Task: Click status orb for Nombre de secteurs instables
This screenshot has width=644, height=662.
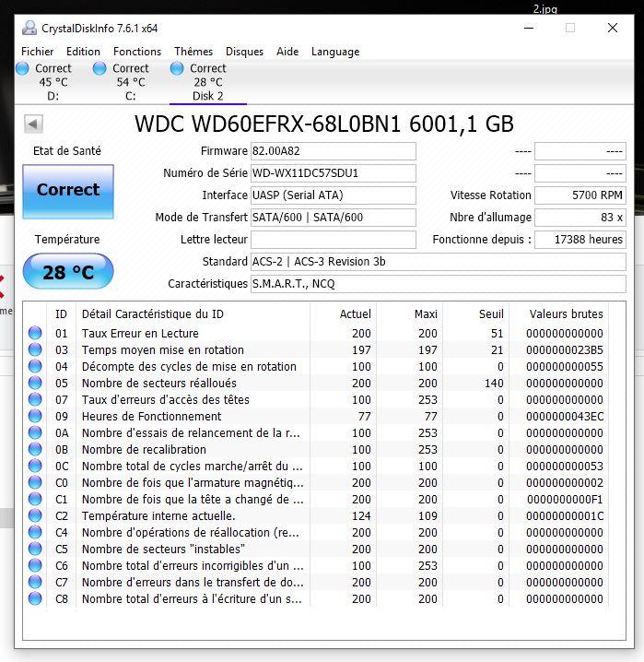Action: [x=35, y=549]
